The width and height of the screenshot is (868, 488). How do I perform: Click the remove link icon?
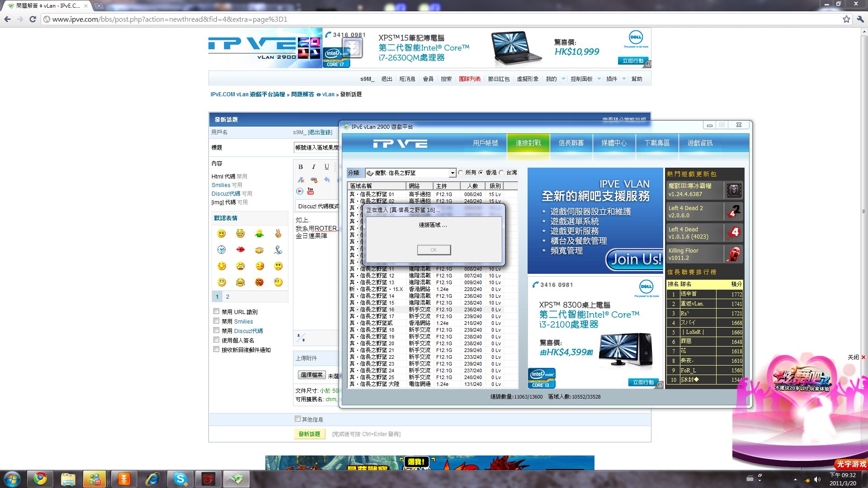[314, 180]
